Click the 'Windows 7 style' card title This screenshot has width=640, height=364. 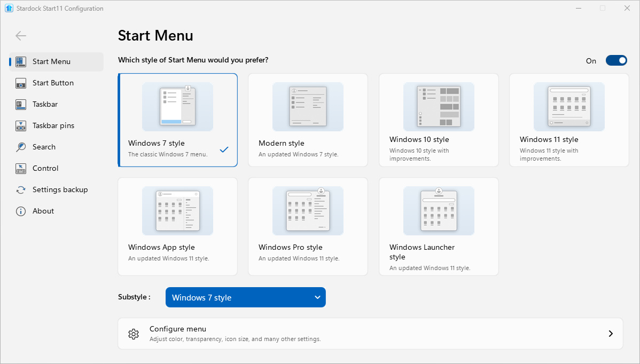coord(157,143)
